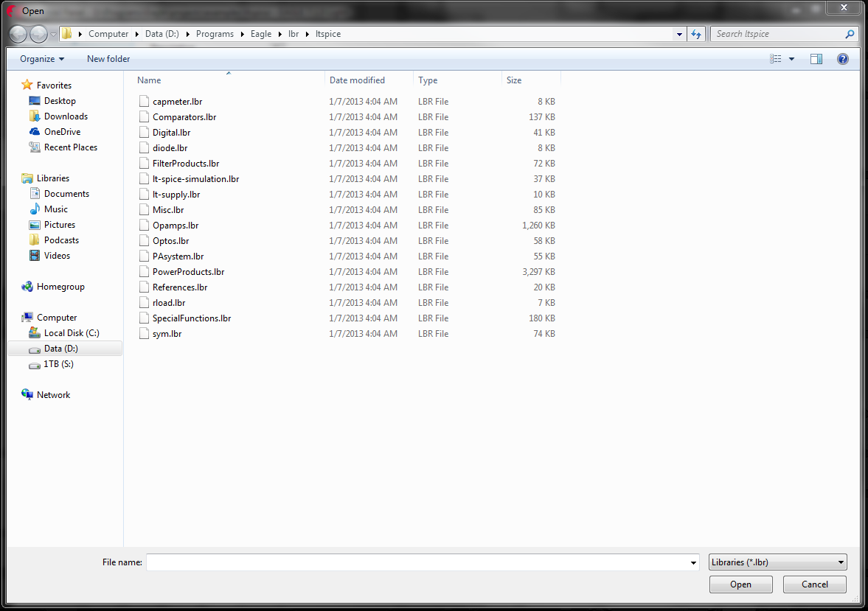868x611 pixels.
Task: Navigate to Eagle in the breadcrumb path
Action: [x=261, y=33]
